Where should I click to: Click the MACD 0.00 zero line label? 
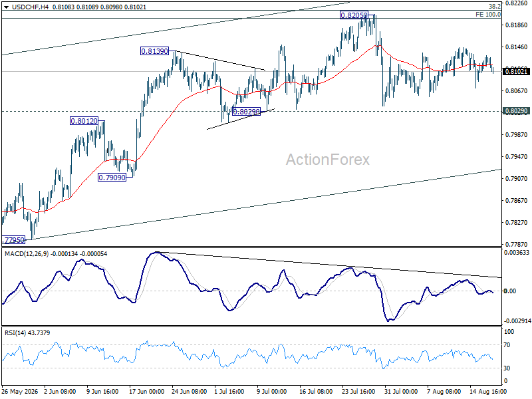click(x=510, y=291)
